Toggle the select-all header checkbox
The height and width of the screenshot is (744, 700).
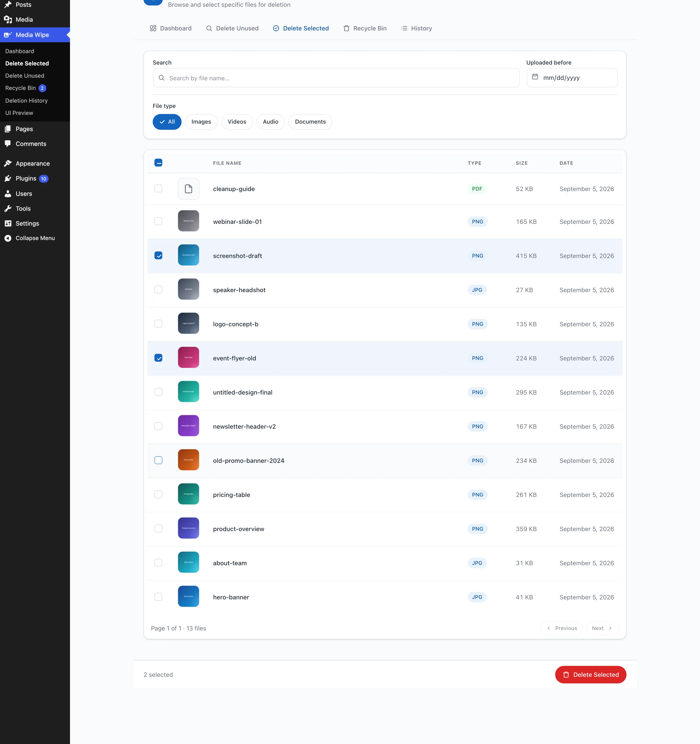(158, 163)
